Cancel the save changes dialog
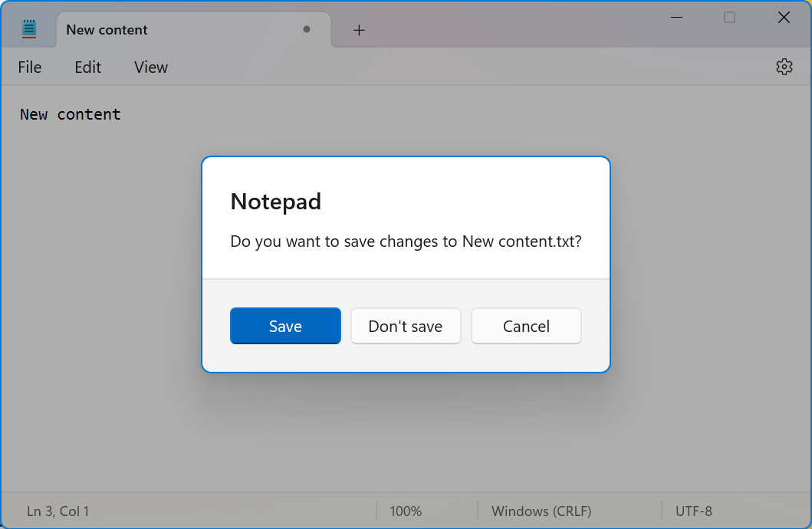Screen dimensions: 812x529 click(526, 327)
